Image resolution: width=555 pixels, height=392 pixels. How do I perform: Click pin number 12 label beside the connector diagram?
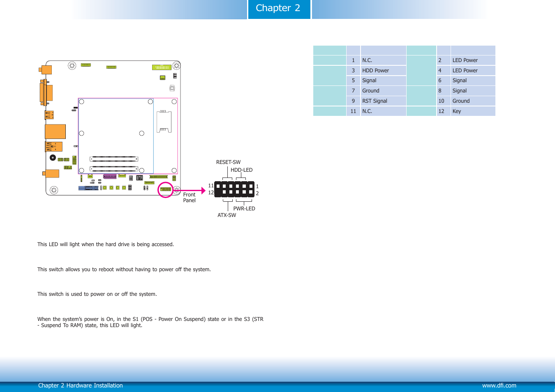211,193
